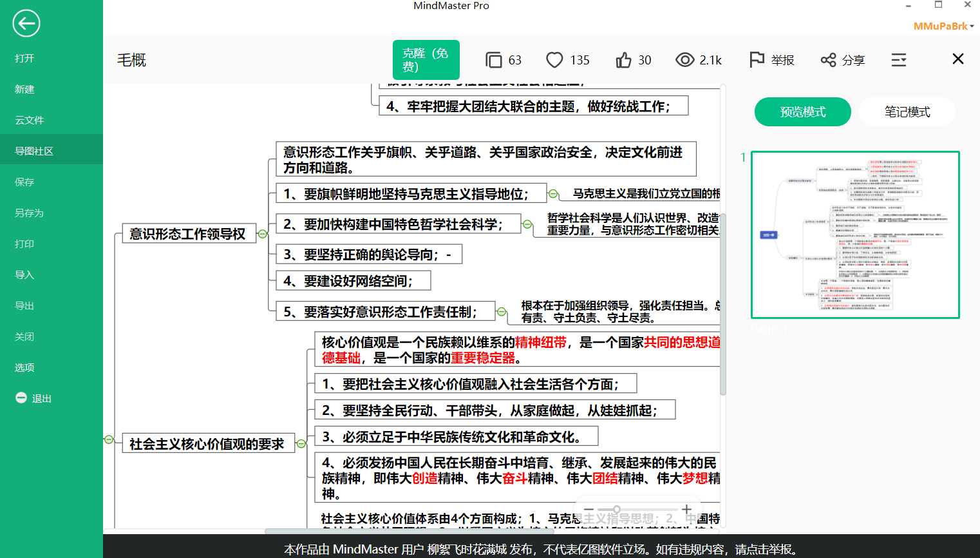Click the thumbs-up like icon
980x558 pixels.
623,60
